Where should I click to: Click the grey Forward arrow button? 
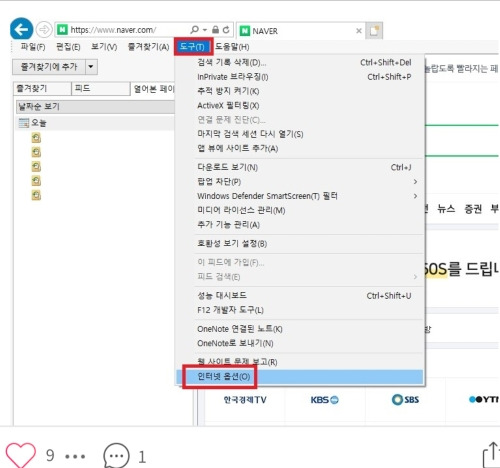44,30
